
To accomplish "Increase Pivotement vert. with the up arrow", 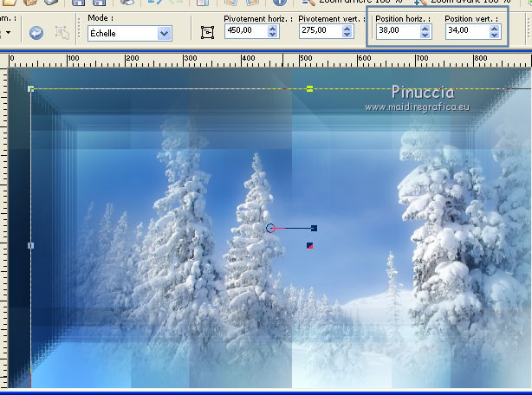I will coord(347,29).
